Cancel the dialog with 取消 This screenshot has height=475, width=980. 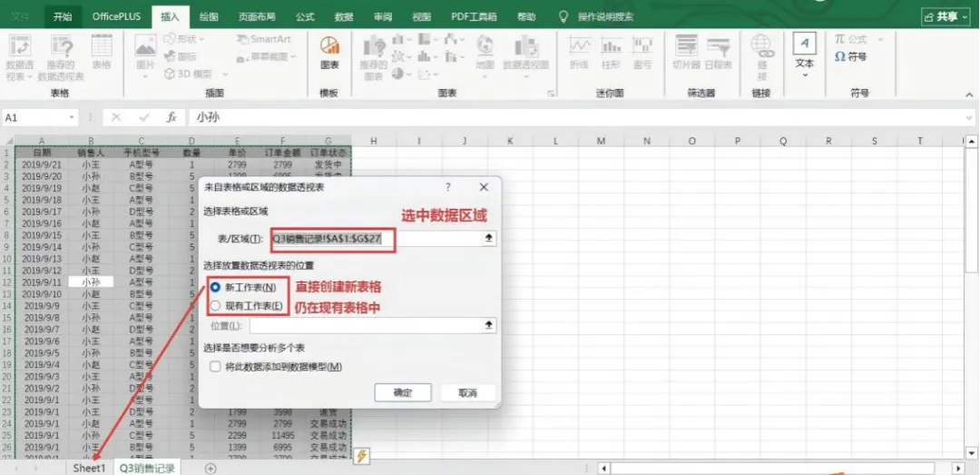467,393
